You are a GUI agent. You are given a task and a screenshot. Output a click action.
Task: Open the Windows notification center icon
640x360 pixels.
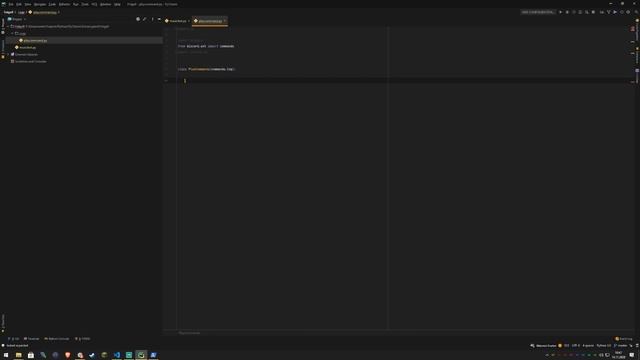632,355
